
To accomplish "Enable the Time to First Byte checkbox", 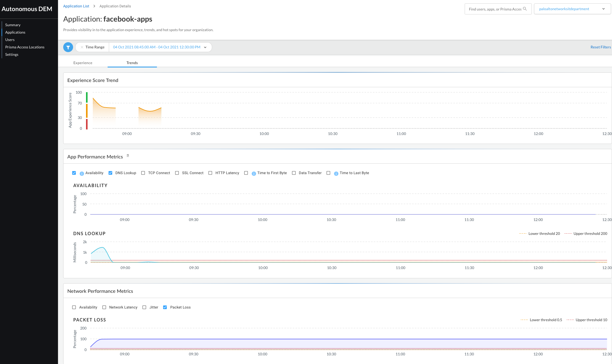I will [x=246, y=173].
